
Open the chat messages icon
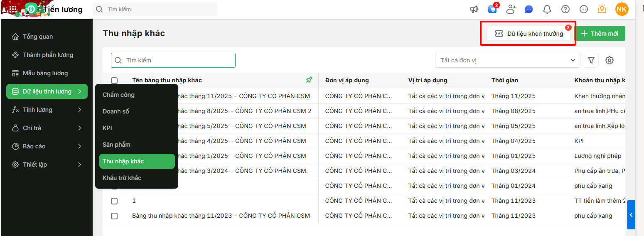[529, 9]
